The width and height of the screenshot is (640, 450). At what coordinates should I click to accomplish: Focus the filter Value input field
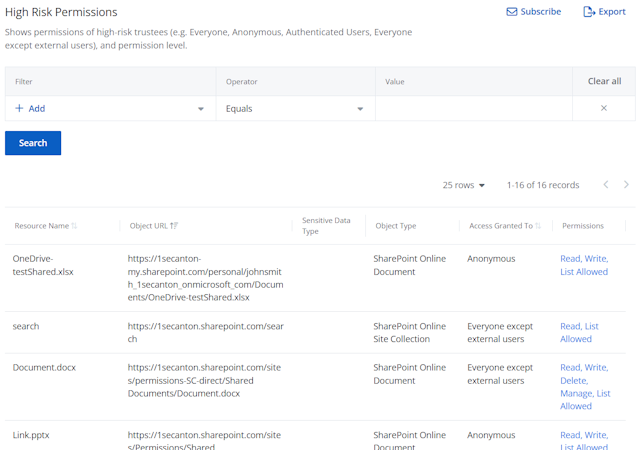click(x=473, y=108)
